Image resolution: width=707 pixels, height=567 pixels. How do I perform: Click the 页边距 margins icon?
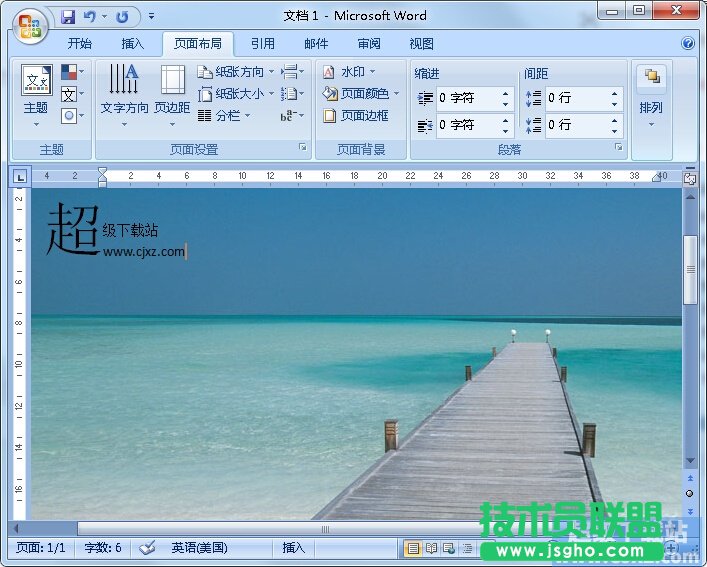point(172,90)
